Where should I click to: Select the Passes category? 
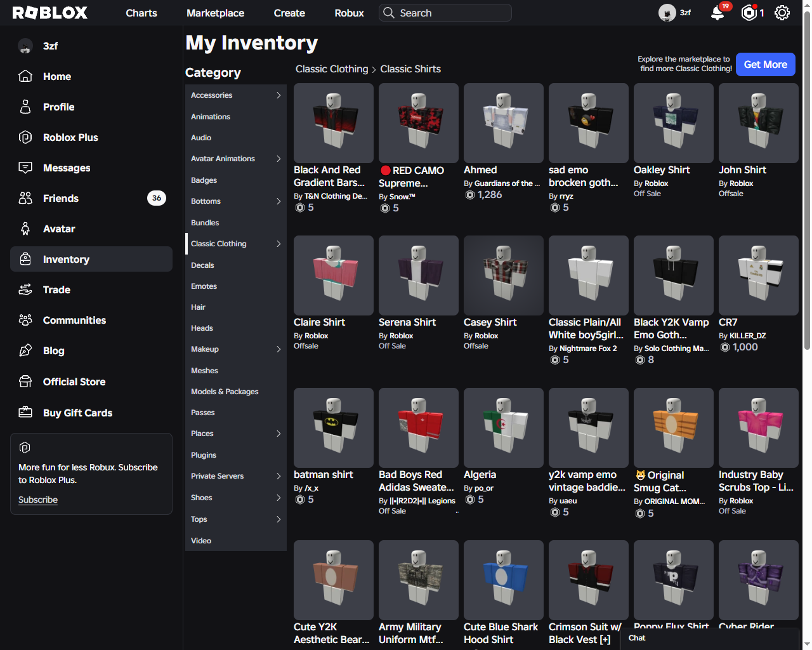(235, 413)
